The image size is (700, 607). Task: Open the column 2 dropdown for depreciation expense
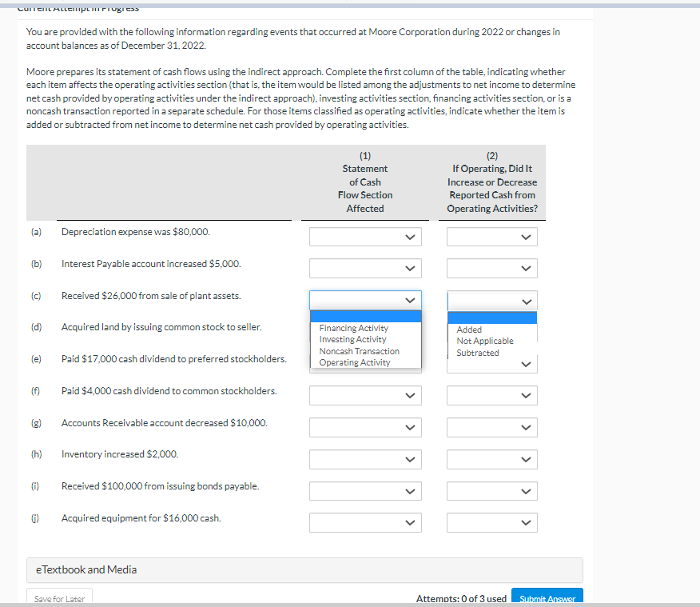coord(491,236)
